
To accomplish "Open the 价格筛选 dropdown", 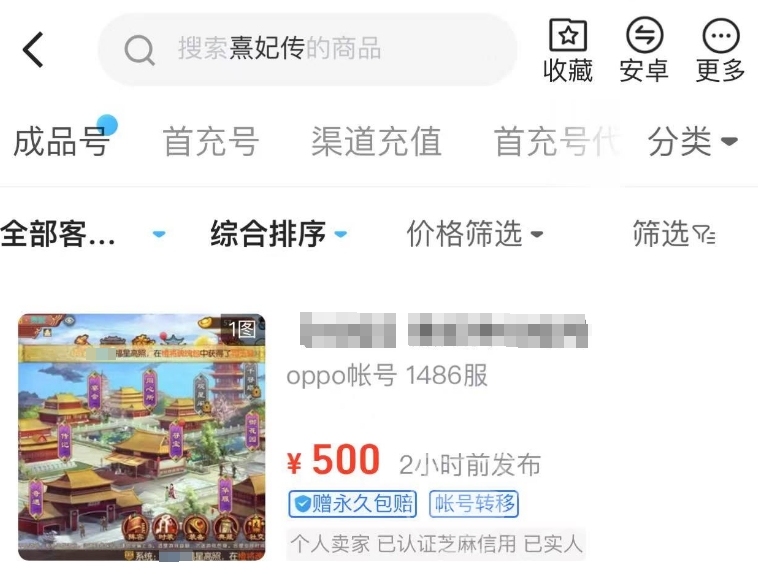I will click(474, 234).
